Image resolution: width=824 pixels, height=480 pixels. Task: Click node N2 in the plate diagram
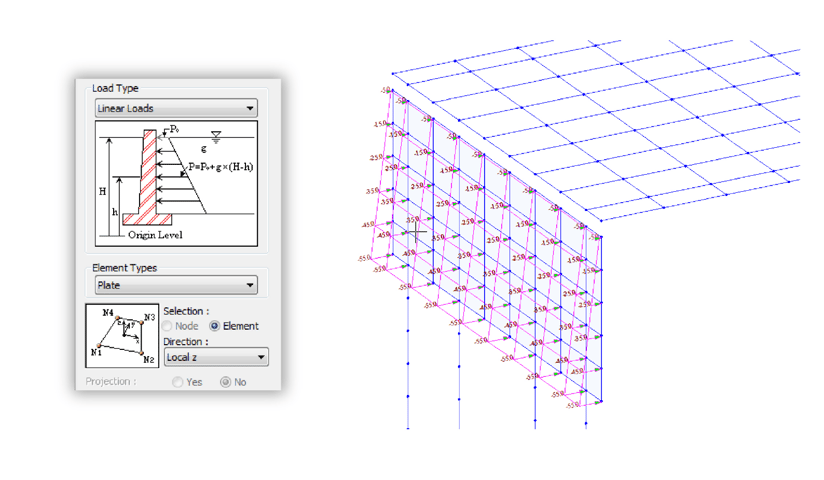(x=139, y=351)
